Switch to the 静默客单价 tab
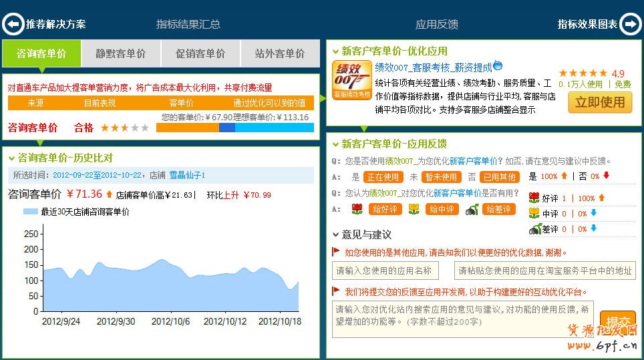The width and height of the screenshot is (644, 360). pos(121,53)
